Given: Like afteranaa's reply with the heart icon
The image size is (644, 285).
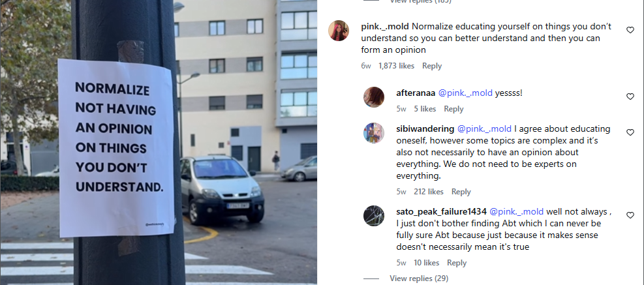Looking at the screenshot, I should coord(630,97).
